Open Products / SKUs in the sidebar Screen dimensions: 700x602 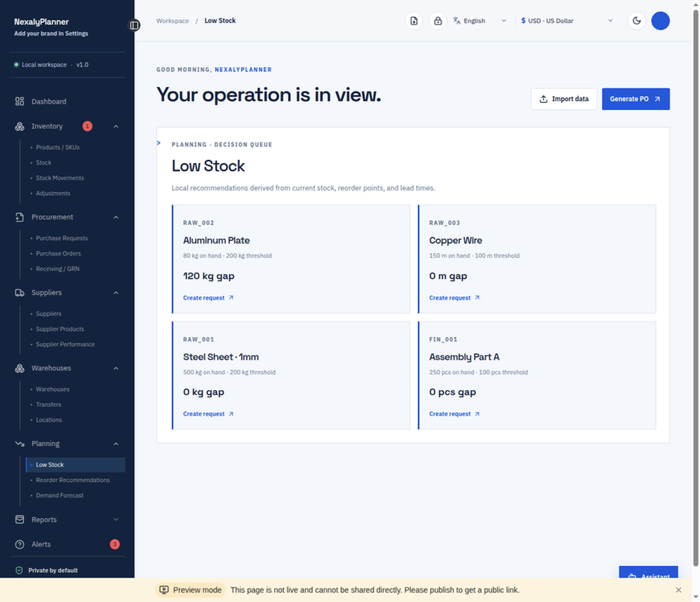point(58,147)
